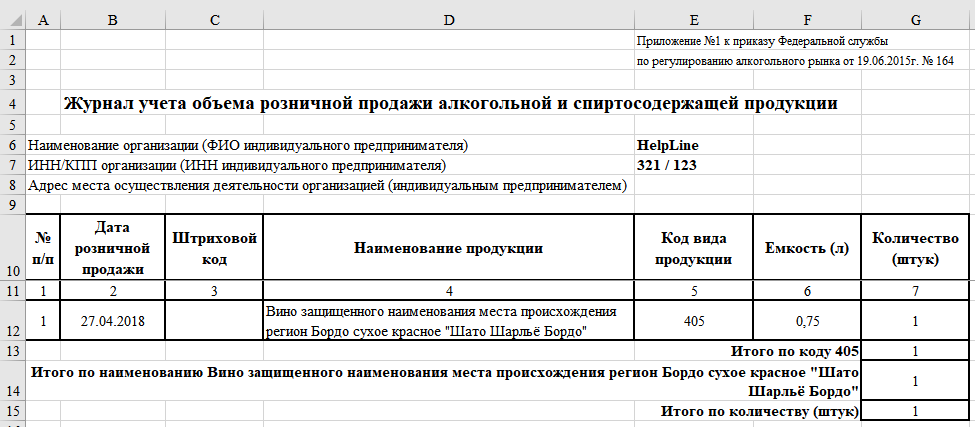This screenshot has height=427, width=975.
Task: Select the wine product name cell in row 12
Action: (448, 321)
